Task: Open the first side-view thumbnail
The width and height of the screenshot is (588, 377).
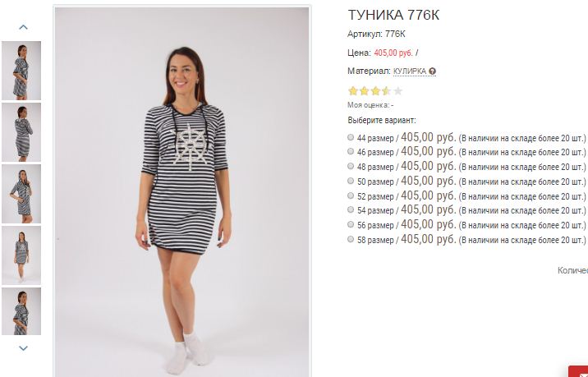Action: point(21,71)
